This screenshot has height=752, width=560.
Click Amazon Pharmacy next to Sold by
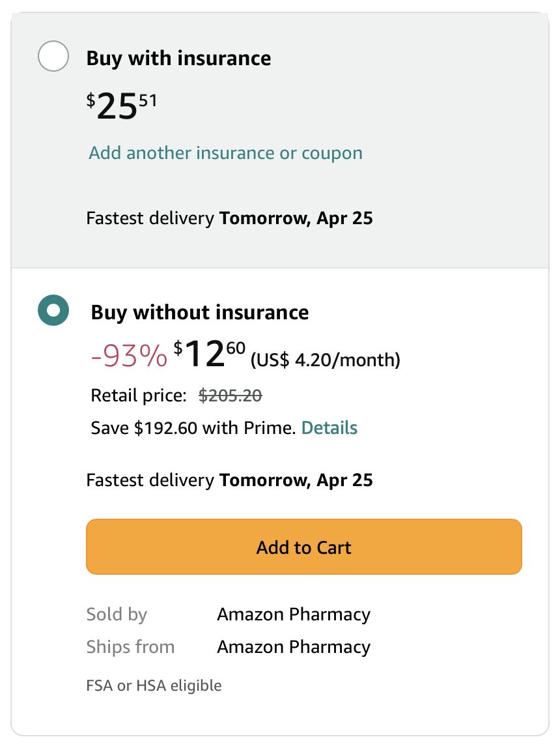pyautogui.click(x=293, y=614)
